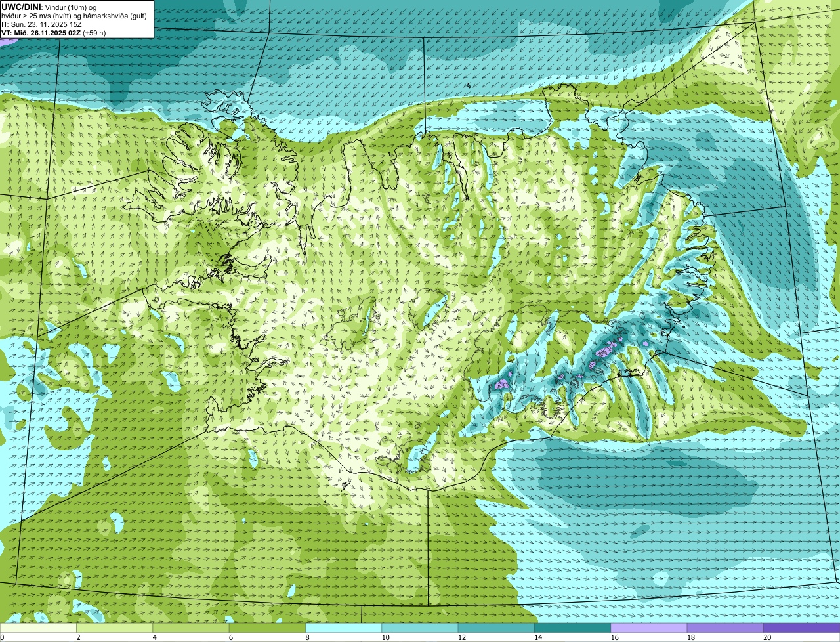Click the legend value label '20'
Screen dimensions: 840x642
[x=767, y=637]
